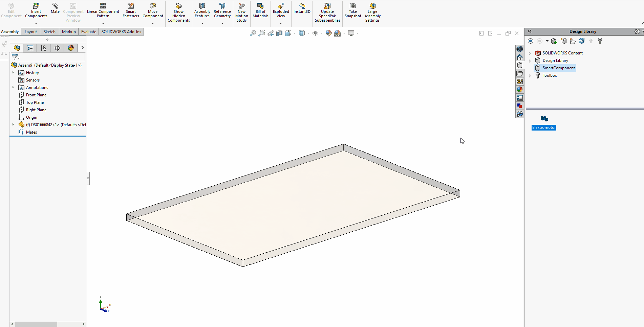Viewport: 644px width, 327px height.
Task: Open Bill of Materials tool
Action: point(260,10)
